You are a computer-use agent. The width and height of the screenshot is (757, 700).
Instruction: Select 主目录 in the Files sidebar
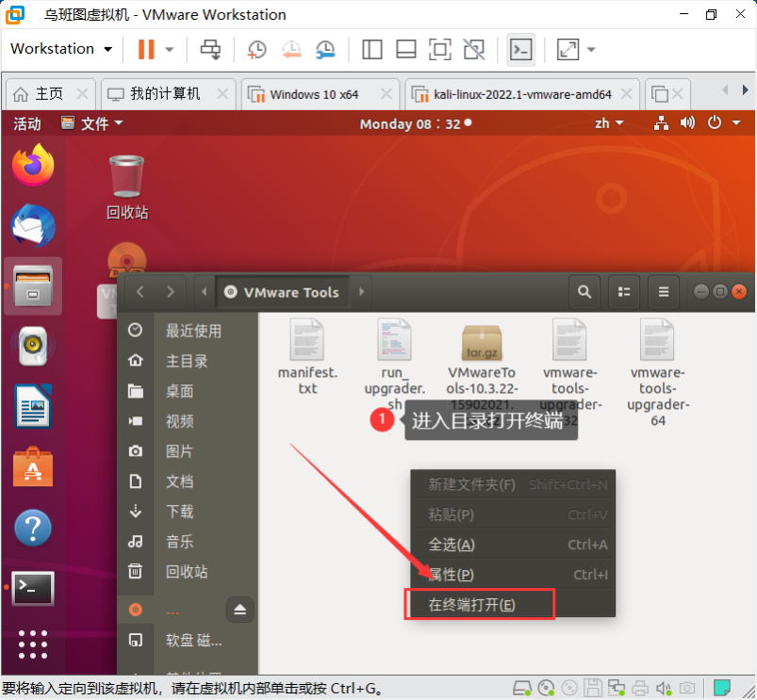[x=189, y=361]
